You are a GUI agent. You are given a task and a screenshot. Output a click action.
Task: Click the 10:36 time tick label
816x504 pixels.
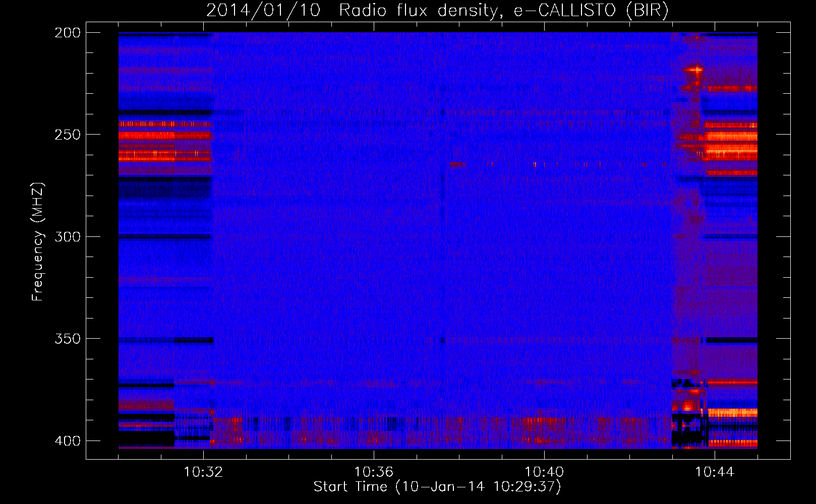click(x=374, y=472)
